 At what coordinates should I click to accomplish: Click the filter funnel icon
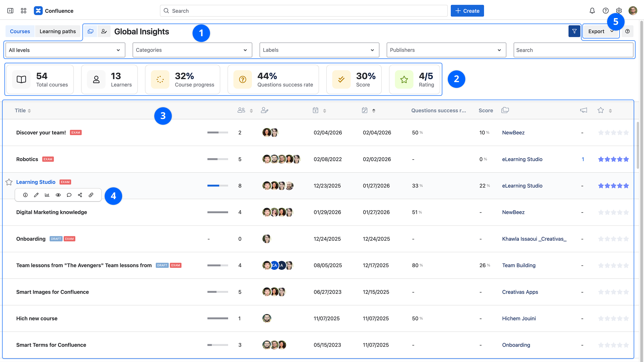[x=574, y=31]
